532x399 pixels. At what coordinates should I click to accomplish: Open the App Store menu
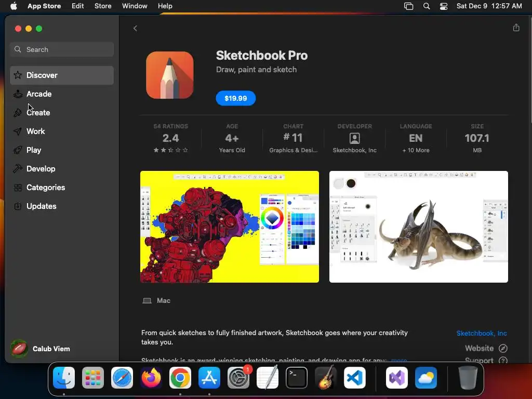point(44,6)
